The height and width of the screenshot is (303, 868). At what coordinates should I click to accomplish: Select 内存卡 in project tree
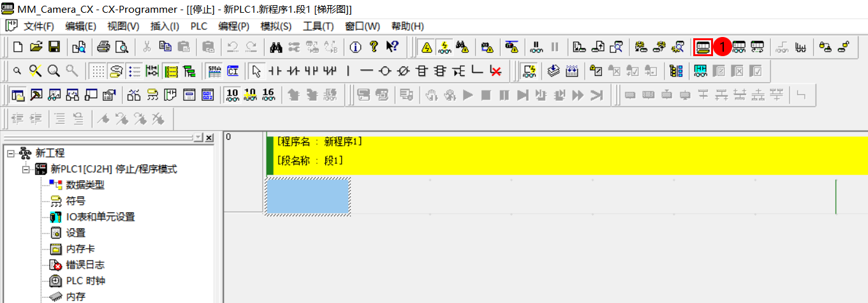(x=80, y=249)
